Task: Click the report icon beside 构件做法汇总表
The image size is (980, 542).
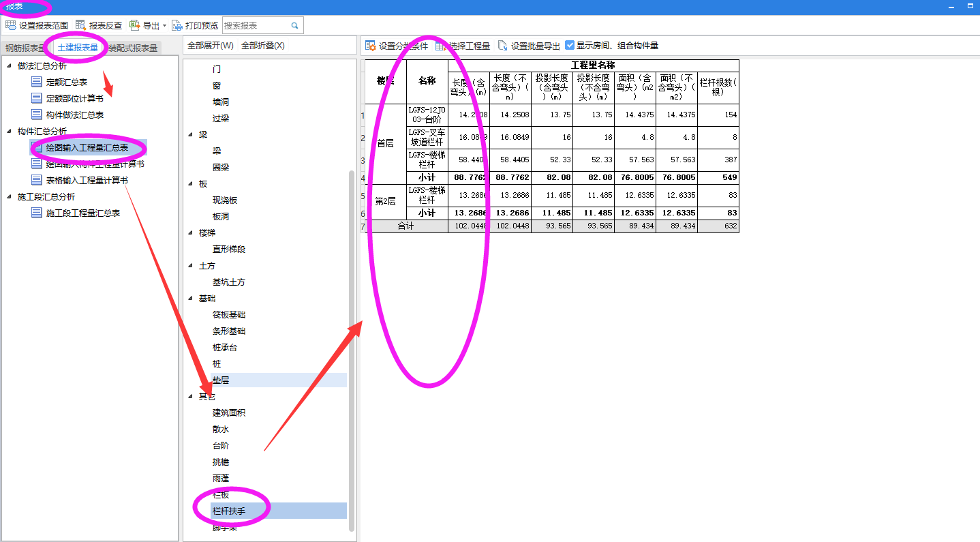Action: (37, 115)
